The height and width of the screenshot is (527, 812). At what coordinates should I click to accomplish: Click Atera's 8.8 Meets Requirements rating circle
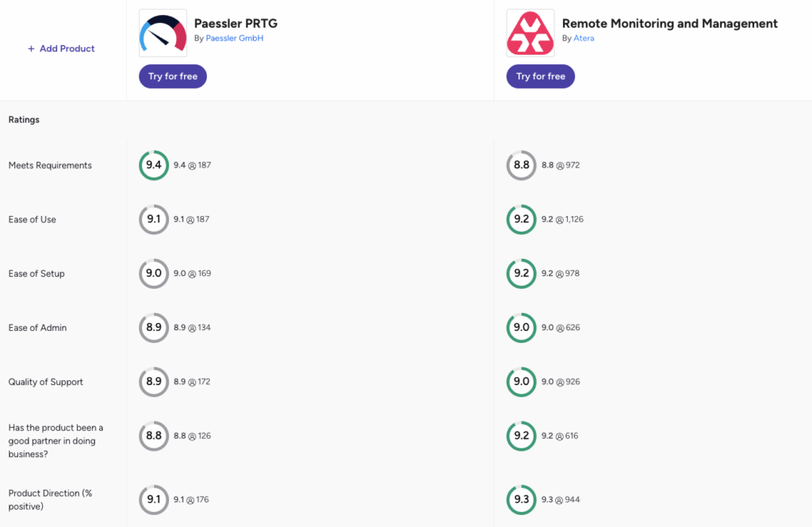(522, 165)
